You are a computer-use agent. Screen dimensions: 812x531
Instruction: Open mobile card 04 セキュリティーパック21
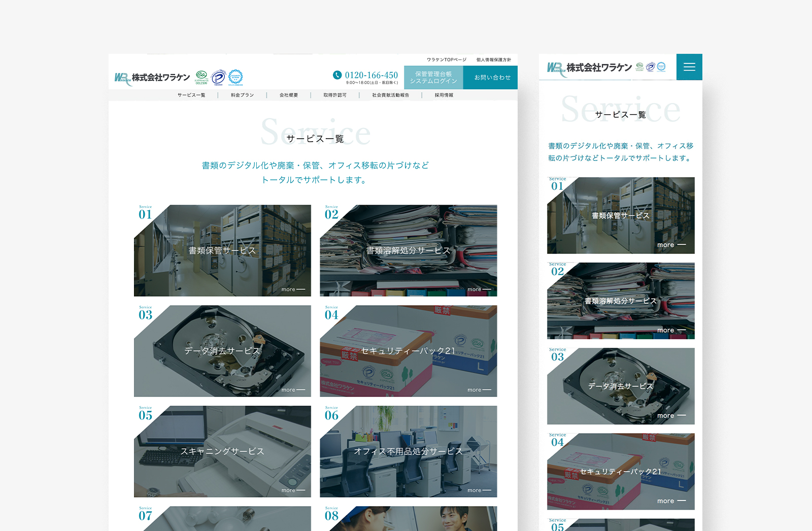click(621, 471)
